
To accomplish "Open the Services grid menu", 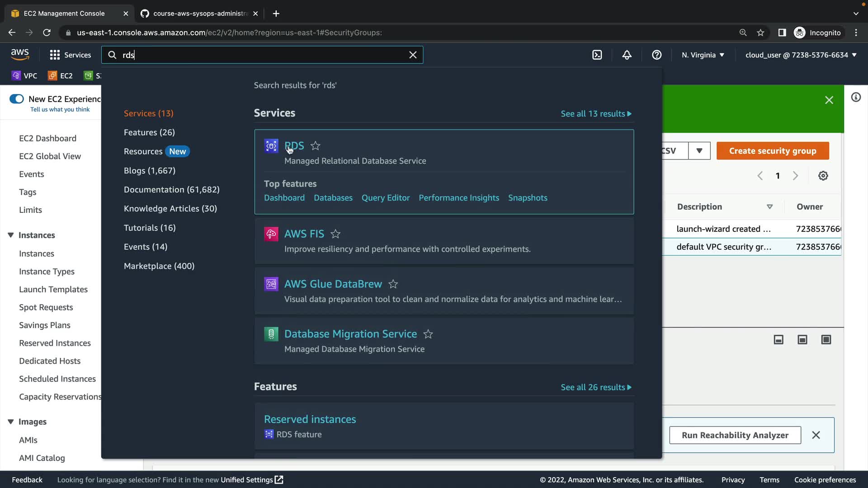I will (55, 55).
